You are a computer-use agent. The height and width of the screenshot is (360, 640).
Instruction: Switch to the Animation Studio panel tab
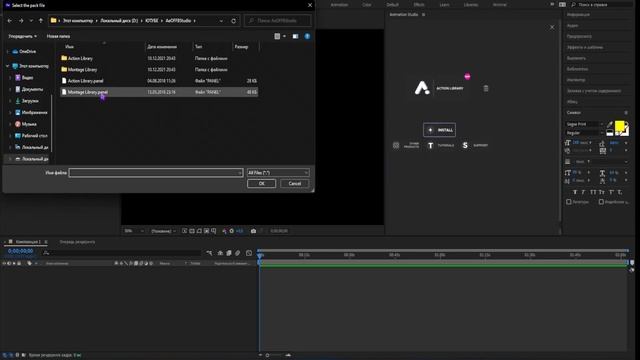[404, 15]
